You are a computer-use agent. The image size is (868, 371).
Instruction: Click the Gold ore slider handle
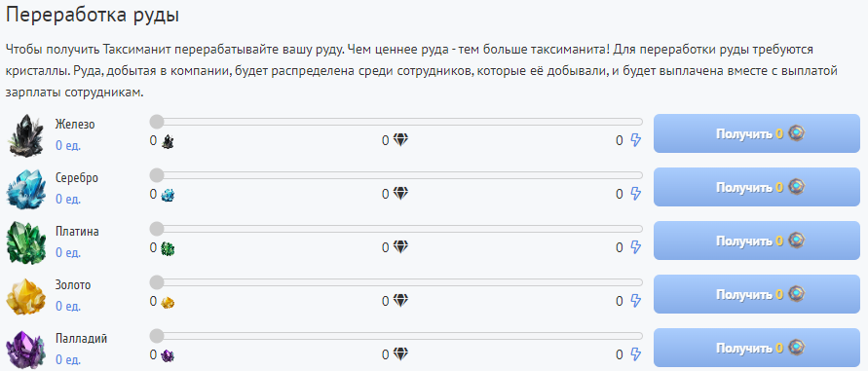[x=157, y=282]
